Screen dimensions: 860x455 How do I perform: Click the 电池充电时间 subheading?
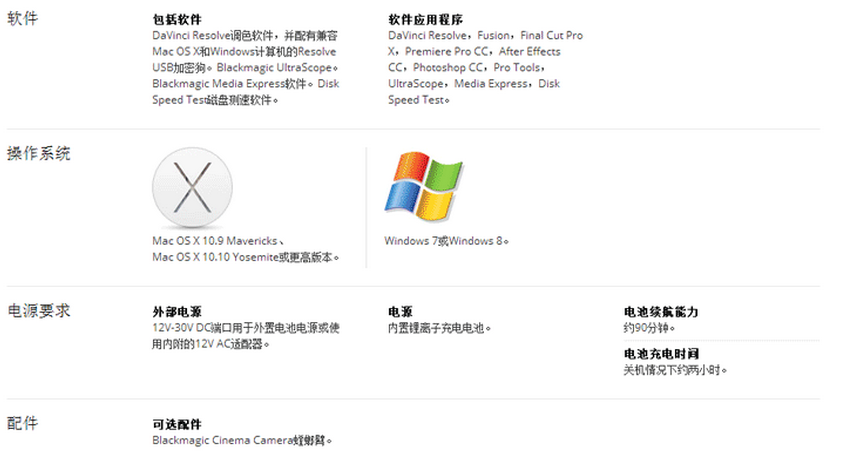pos(661,354)
